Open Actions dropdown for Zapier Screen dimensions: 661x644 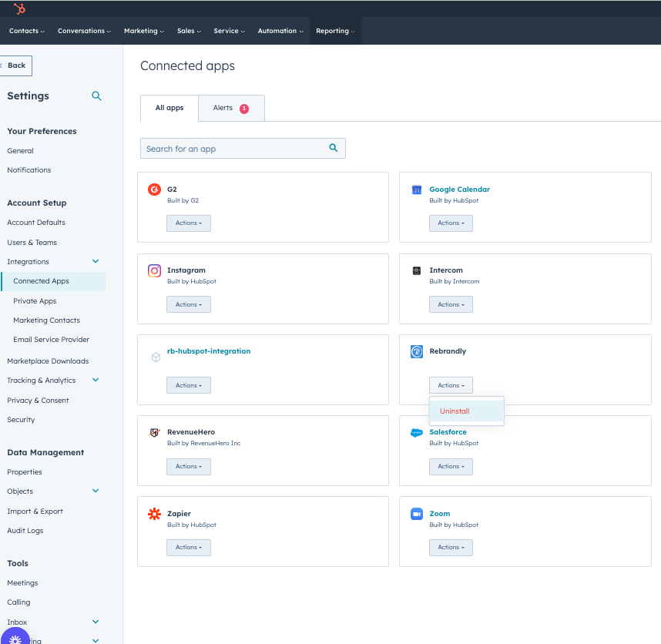point(189,548)
